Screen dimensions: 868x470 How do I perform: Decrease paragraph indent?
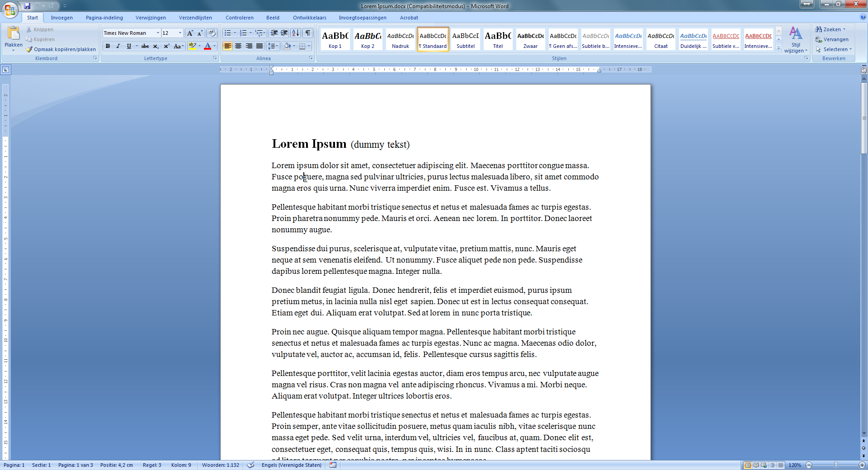click(x=274, y=33)
